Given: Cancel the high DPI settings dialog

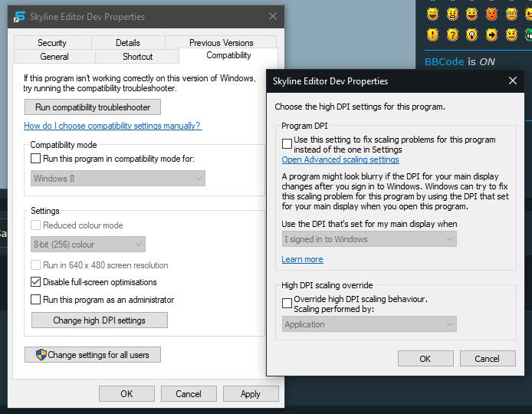Looking at the screenshot, I should [x=488, y=359].
